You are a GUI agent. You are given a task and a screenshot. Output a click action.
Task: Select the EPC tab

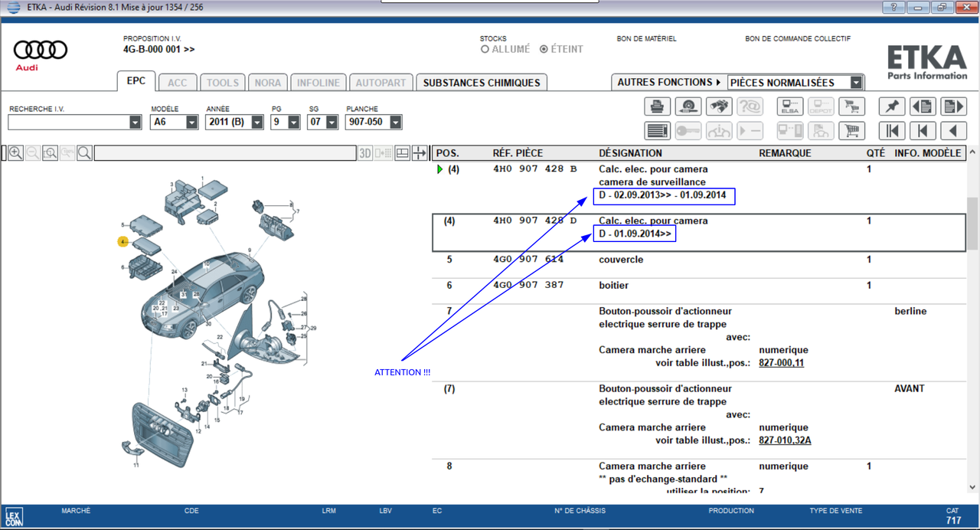pyautogui.click(x=136, y=82)
